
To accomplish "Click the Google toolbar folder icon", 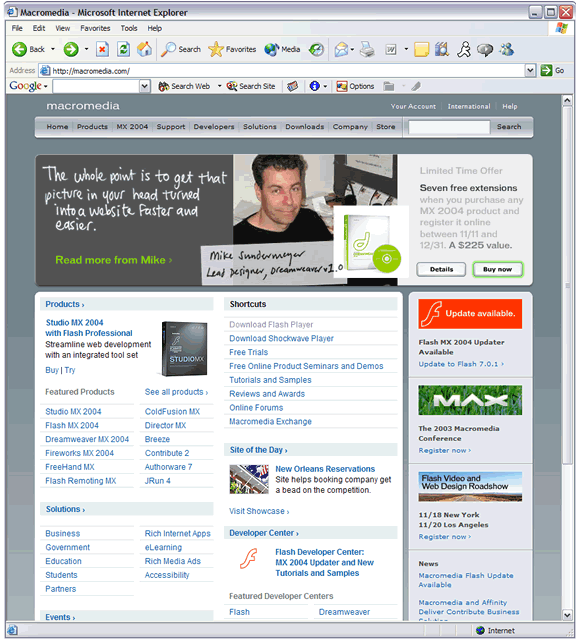I will [x=388, y=86].
